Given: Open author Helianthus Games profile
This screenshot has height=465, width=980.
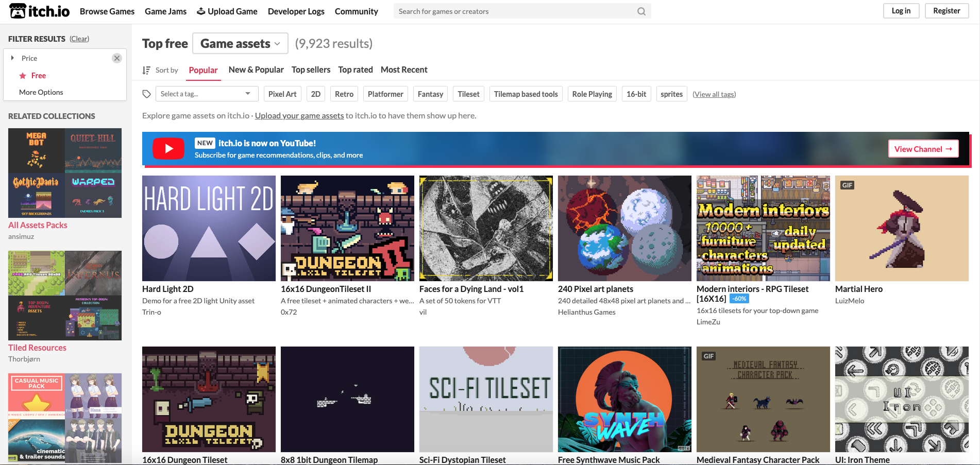Looking at the screenshot, I should click(587, 312).
